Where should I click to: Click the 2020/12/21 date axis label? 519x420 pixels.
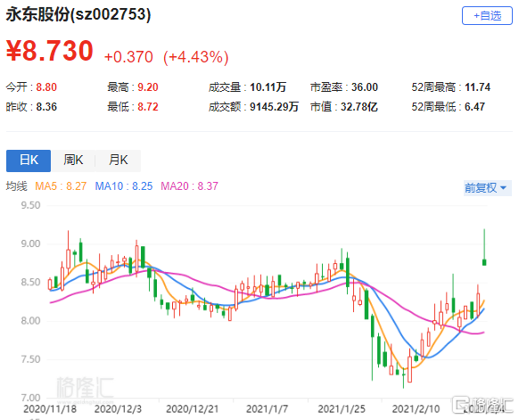click(193, 409)
